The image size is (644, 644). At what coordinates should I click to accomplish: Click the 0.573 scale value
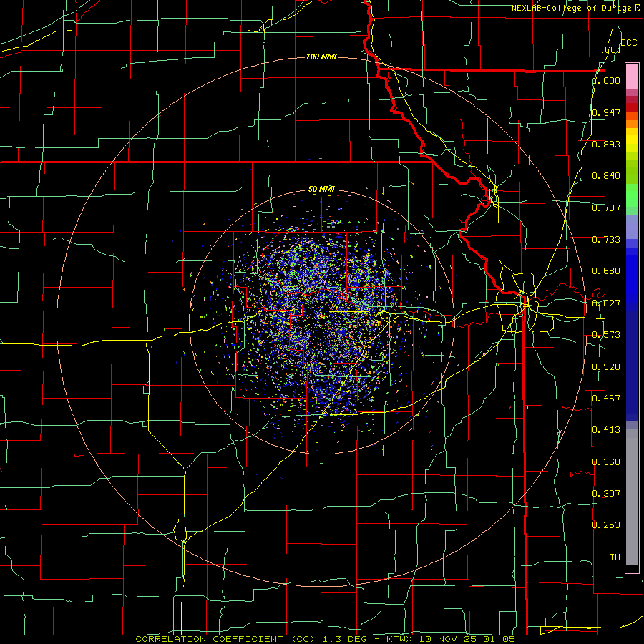point(606,335)
